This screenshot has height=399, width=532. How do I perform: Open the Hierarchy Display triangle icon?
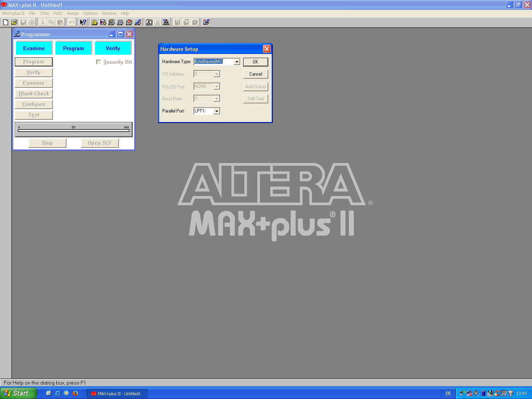coord(94,22)
